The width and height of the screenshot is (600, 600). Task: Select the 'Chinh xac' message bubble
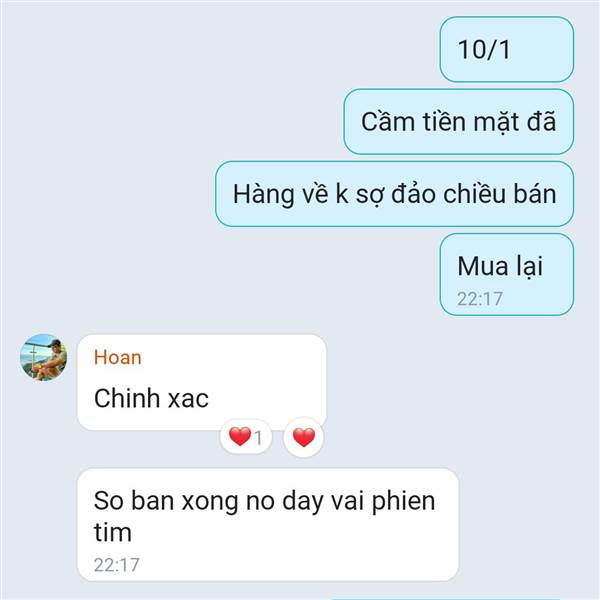coord(202,382)
